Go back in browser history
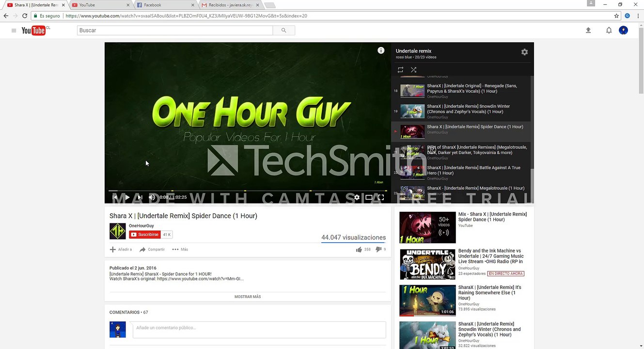The image size is (644, 349). [6, 16]
